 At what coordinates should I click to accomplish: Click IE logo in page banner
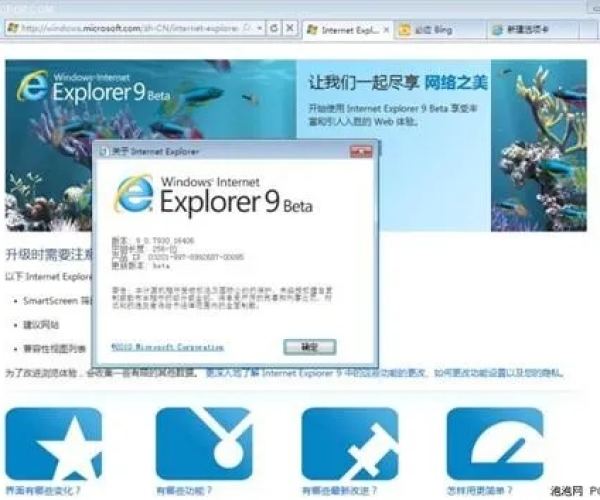(32, 86)
